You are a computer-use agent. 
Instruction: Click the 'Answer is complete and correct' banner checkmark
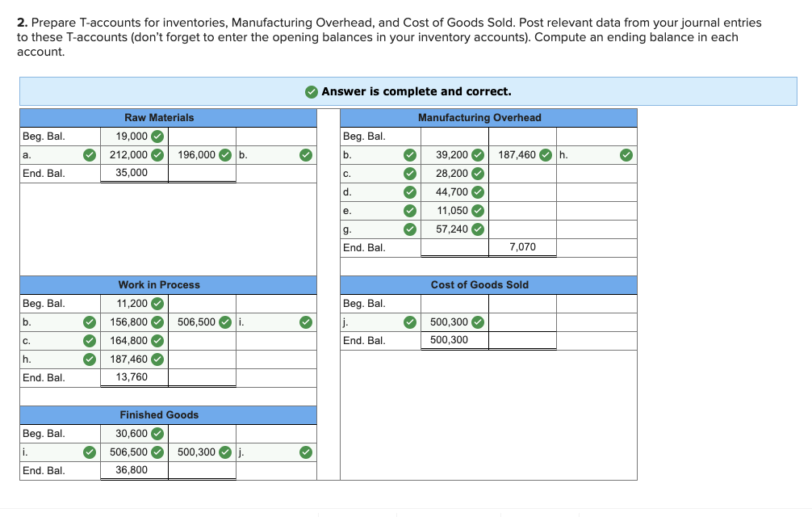pos(312,91)
